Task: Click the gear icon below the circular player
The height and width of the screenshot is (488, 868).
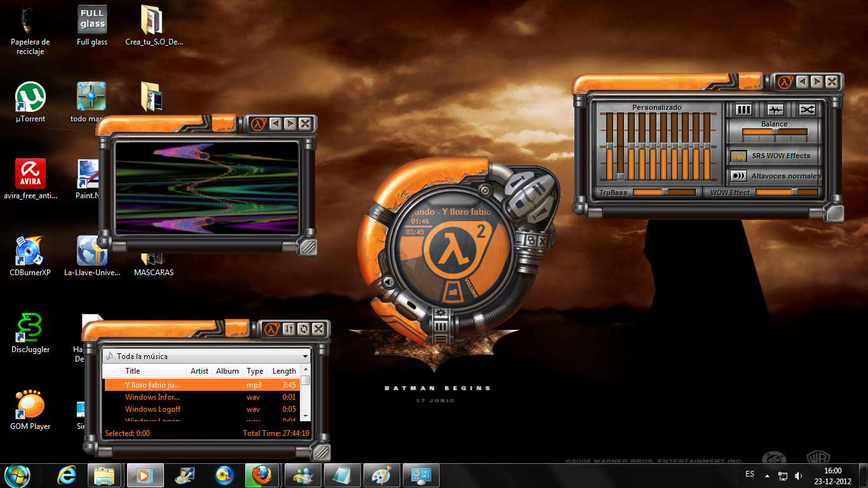Action: click(441, 313)
